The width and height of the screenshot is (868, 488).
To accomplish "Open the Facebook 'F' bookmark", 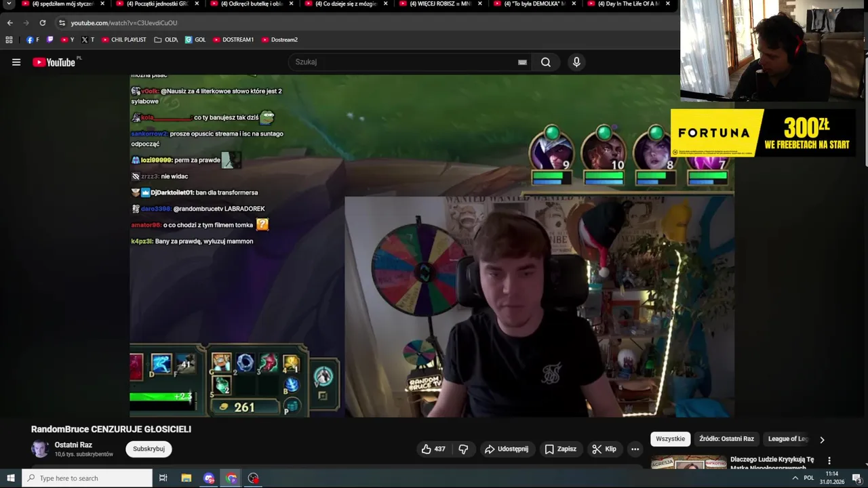I will [33, 40].
